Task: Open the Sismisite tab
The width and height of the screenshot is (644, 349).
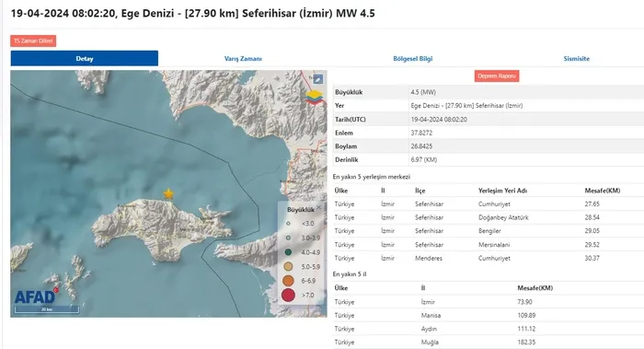Action: point(576,58)
